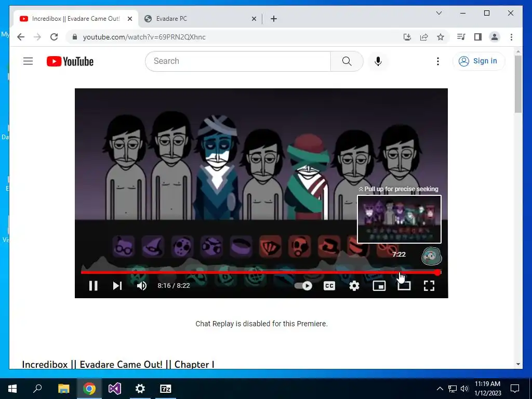Open YouTube settings three-dot menu
The height and width of the screenshot is (399, 532).
[437, 61]
